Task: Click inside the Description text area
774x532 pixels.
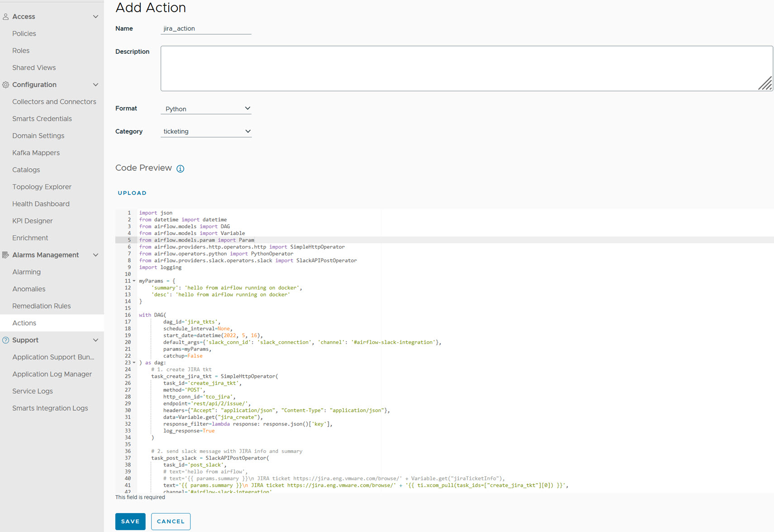Action: coord(466,68)
